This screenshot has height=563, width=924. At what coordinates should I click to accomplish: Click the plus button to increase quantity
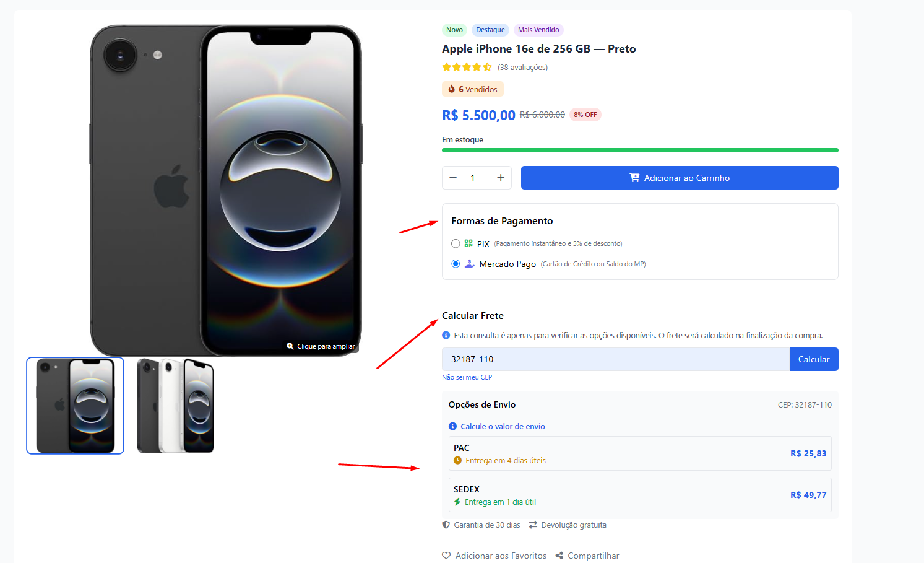click(x=501, y=178)
